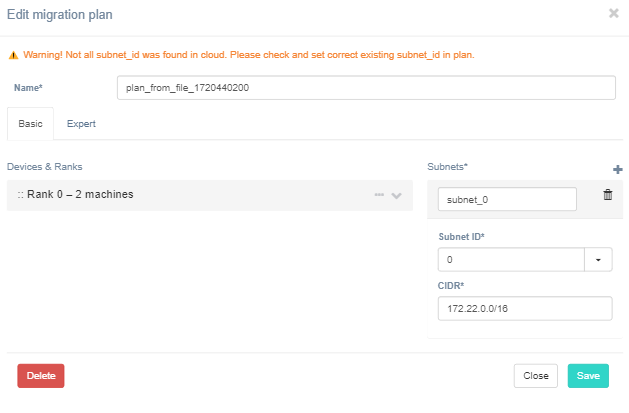The height and width of the screenshot is (413, 629).
Task: Select the Basic tab
Action: pos(30,124)
